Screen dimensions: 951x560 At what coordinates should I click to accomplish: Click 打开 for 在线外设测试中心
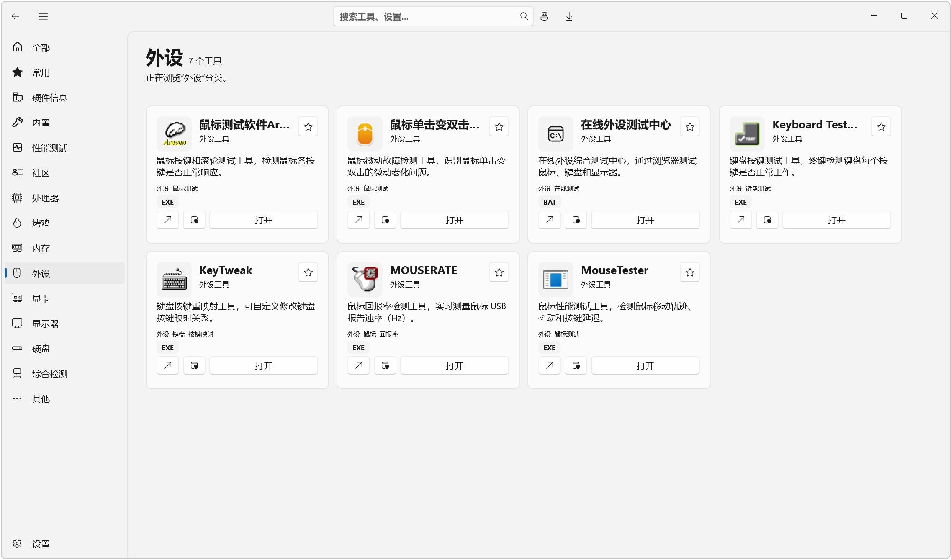tap(645, 220)
